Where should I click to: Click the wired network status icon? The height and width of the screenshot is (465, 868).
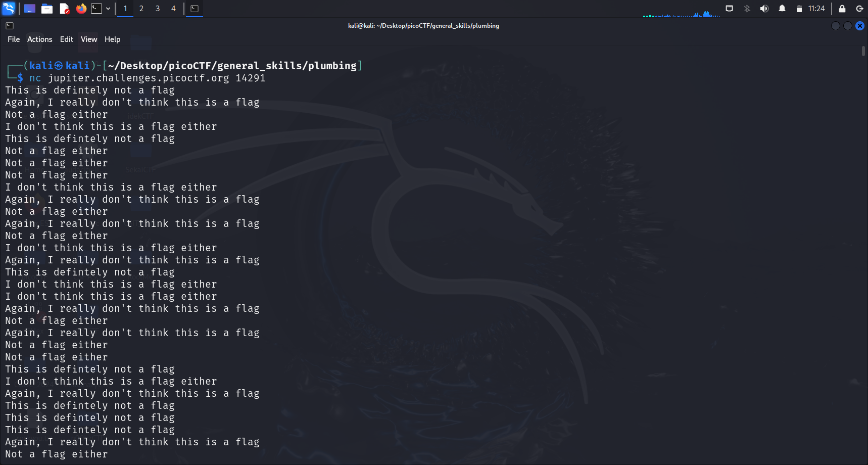click(x=729, y=9)
